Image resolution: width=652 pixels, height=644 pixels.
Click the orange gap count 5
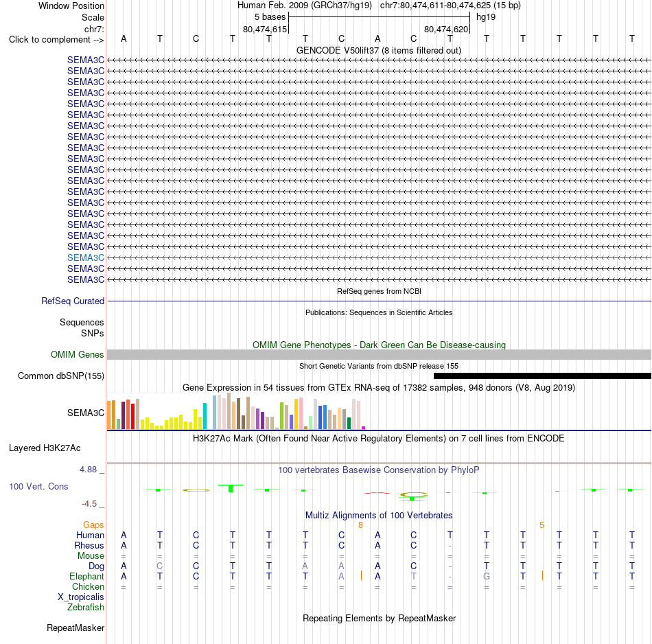point(542,525)
